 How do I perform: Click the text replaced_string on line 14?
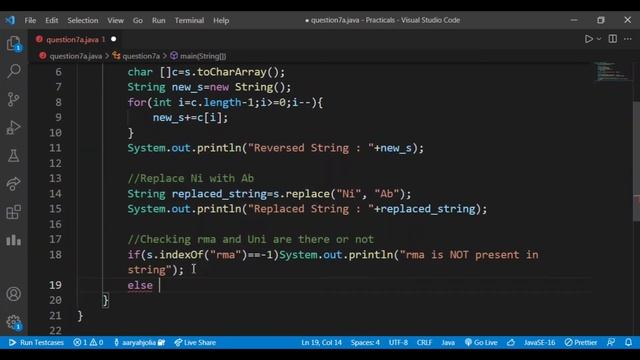(x=219, y=193)
